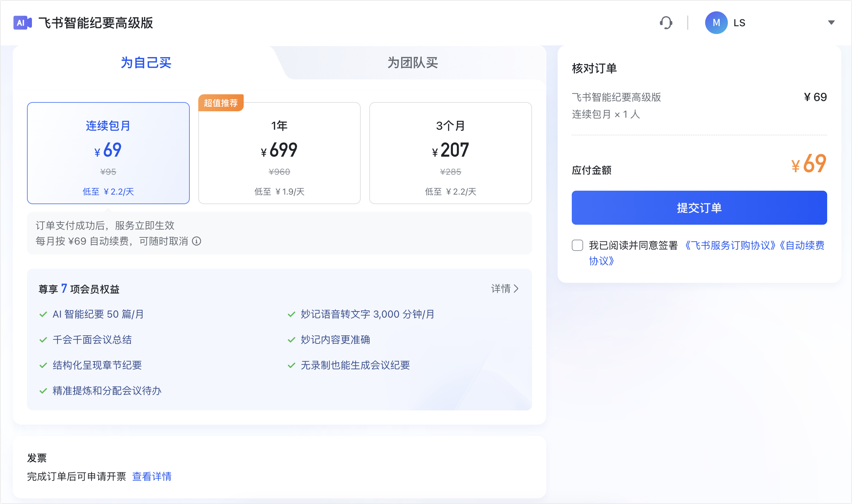
Task: Click checkmark beside 结构化呈现章节纪要
Action: 43,365
